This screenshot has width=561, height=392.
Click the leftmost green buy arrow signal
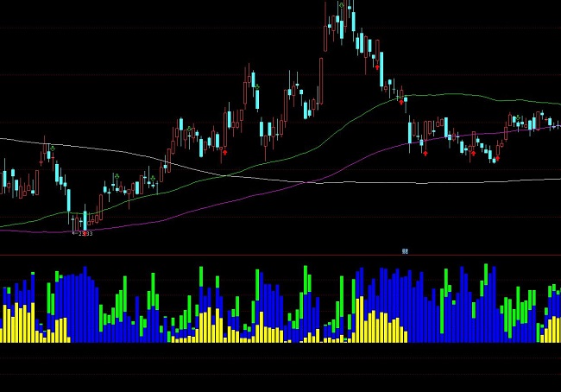(x=52, y=149)
